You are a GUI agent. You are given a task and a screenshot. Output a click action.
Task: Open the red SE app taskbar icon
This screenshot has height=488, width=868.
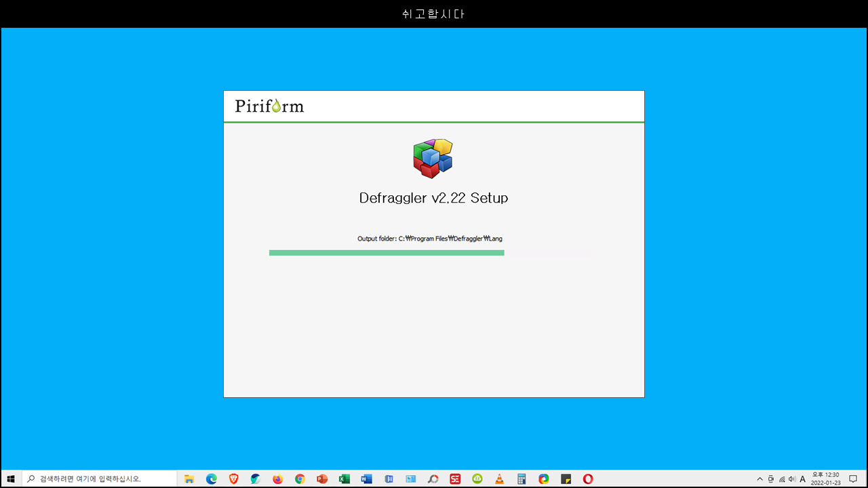[x=455, y=479]
